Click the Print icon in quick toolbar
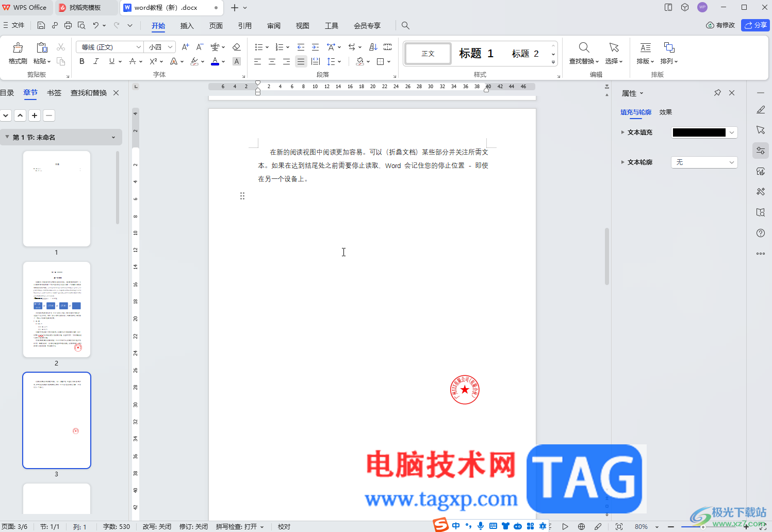This screenshot has width=772, height=532. pos(68,25)
